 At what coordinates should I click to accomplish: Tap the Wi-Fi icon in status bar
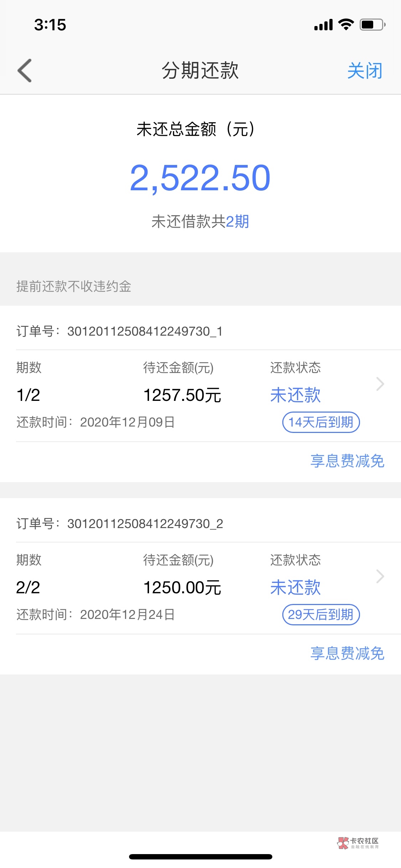tap(346, 25)
